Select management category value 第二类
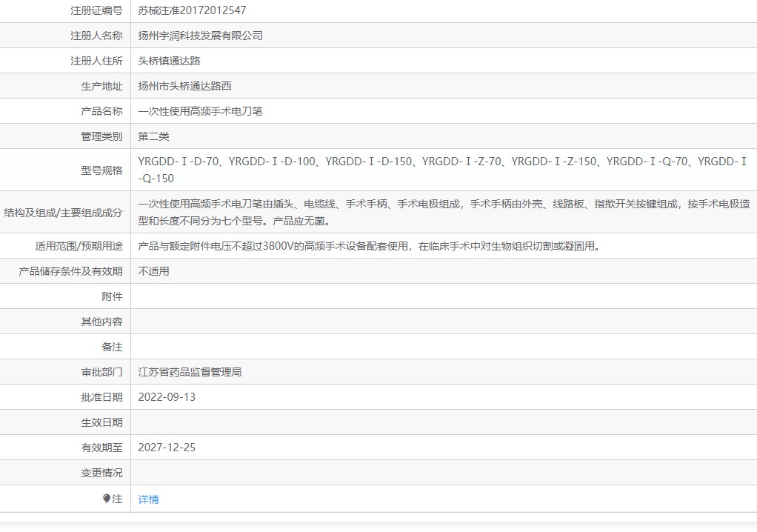 [153, 136]
